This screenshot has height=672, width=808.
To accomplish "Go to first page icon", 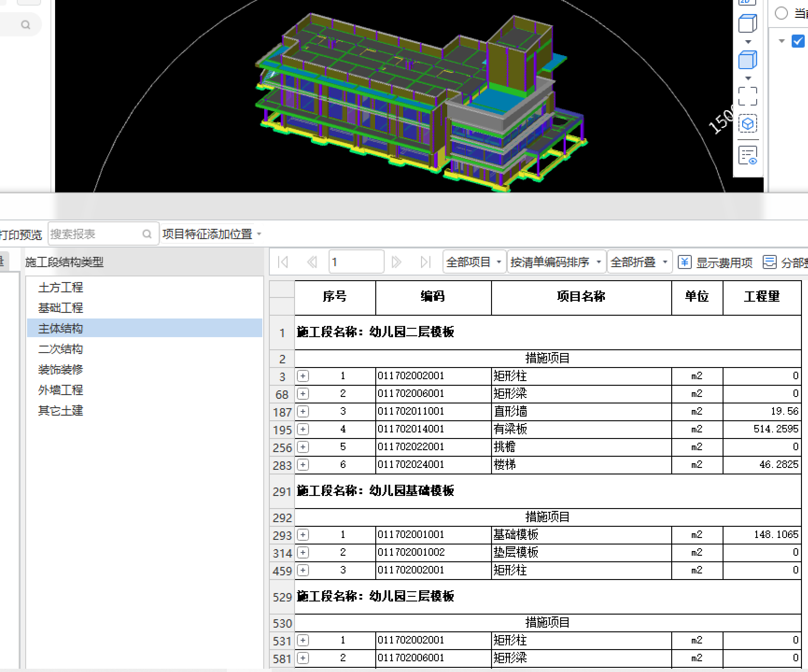I will 283,262.
